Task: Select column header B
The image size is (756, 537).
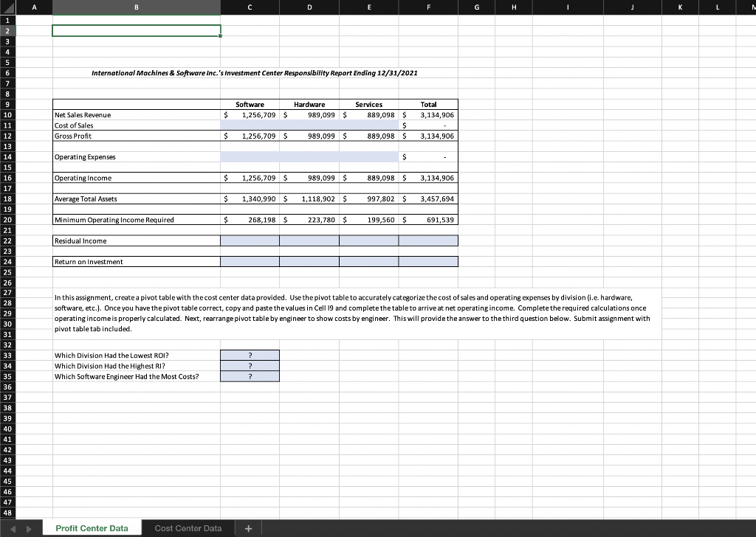Action: pos(136,7)
